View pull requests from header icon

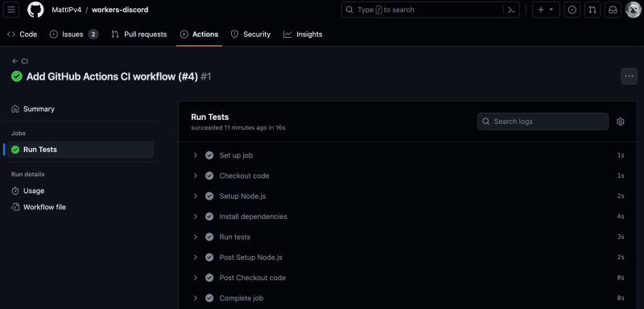click(x=592, y=10)
